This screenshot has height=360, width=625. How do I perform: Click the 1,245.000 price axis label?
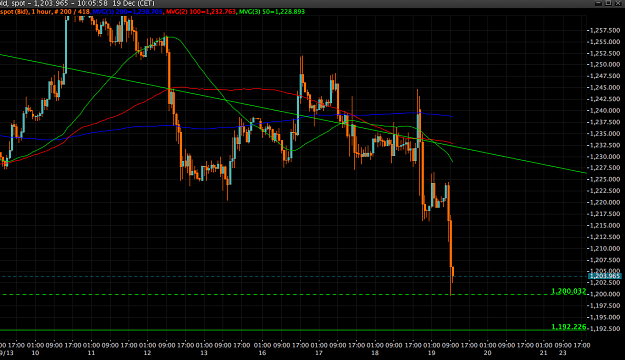click(x=605, y=88)
